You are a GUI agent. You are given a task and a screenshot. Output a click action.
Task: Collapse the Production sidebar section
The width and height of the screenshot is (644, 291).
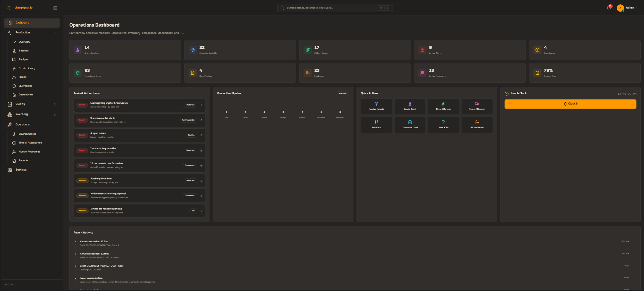click(x=55, y=33)
